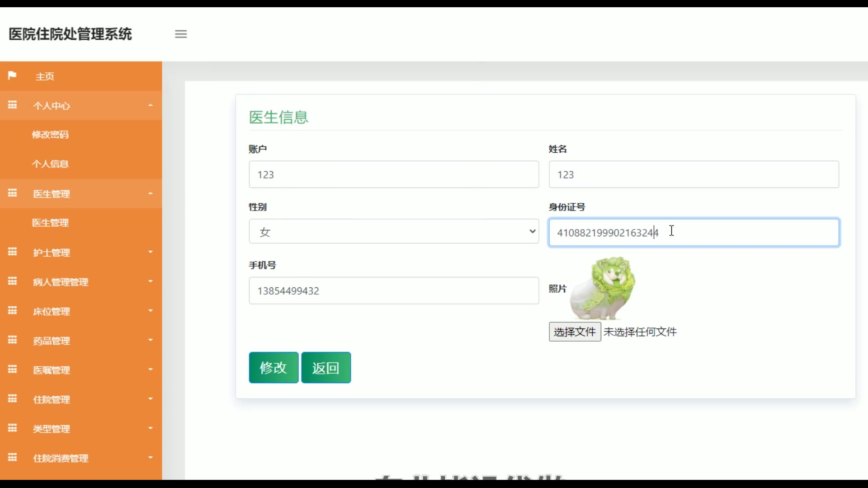Click grid icon beside 药品管理
The width and height of the screenshot is (868, 488).
tap(12, 340)
